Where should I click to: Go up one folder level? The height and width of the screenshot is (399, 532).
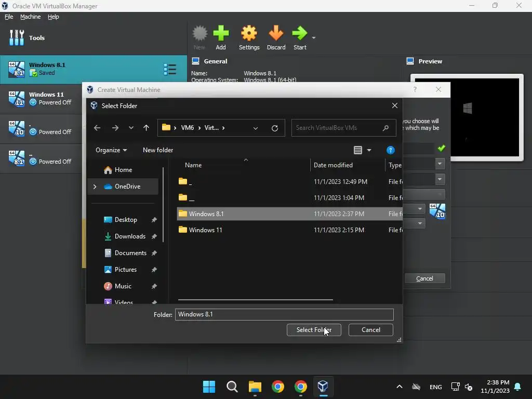point(146,128)
